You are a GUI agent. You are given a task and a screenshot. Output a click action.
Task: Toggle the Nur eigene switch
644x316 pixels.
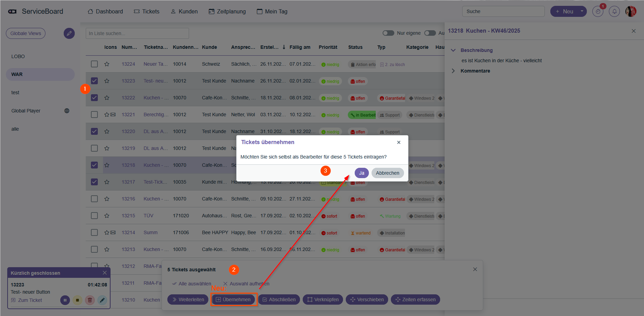[x=388, y=33]
